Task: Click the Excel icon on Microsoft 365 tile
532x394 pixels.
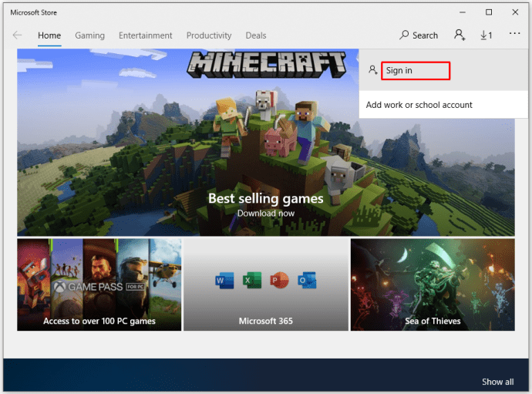Action: click(x=252, y=281)
